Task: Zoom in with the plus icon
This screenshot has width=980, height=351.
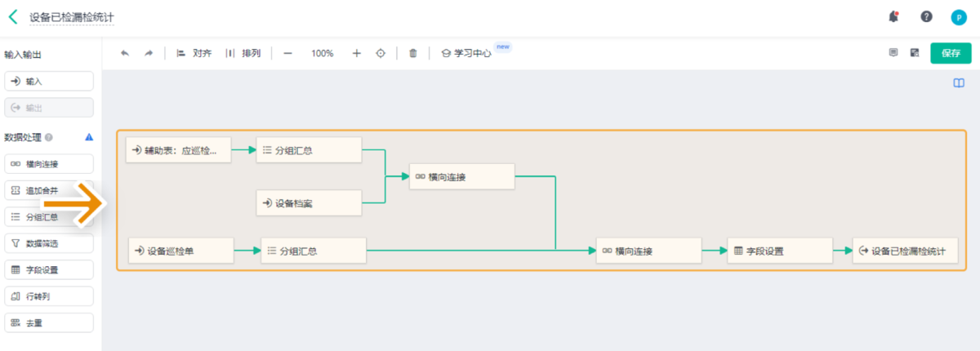Action: 356,53
